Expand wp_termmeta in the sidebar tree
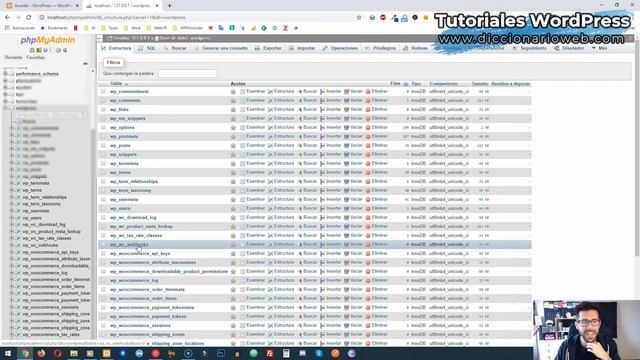 12,183
